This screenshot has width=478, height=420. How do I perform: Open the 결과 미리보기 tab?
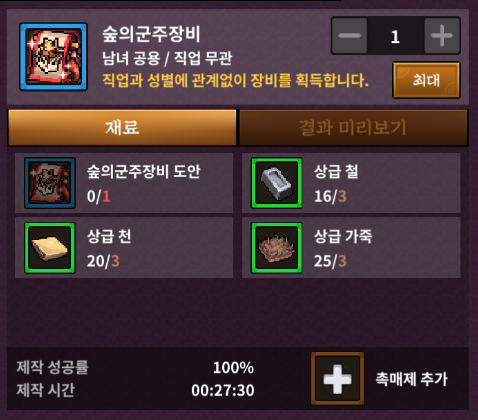(353, 128)
